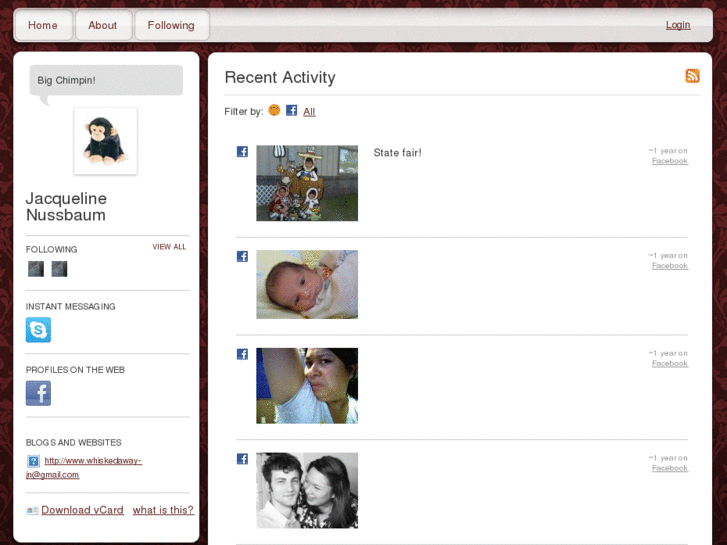727x545 pixels.
Task: Click the Recent Activity heading
Action: (x=280, y=77)
